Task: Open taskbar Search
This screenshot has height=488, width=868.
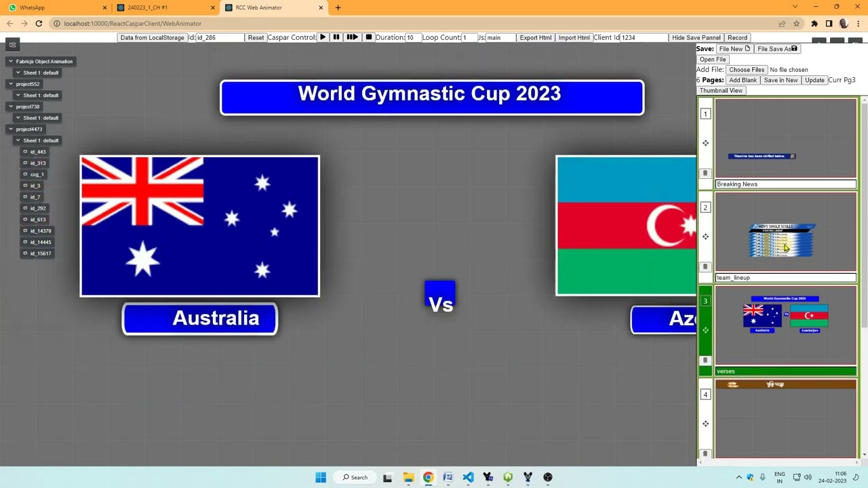Action: coord(355,477)
